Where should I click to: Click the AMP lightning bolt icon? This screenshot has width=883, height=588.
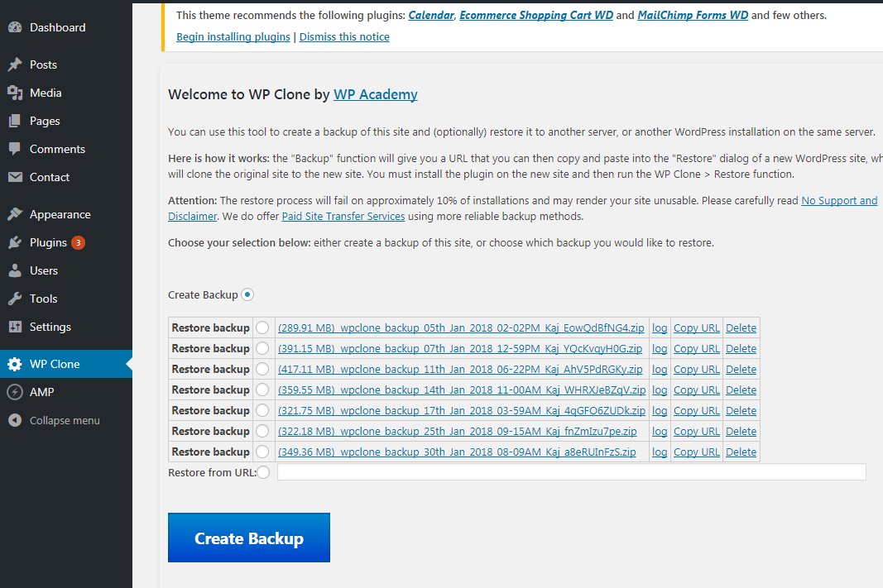click(x=15, y=392)
